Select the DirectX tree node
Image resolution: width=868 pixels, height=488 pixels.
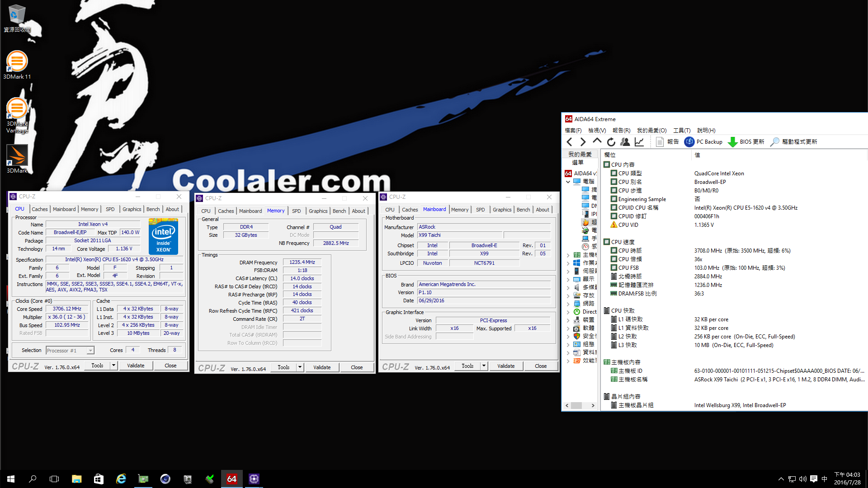[585, 312]
